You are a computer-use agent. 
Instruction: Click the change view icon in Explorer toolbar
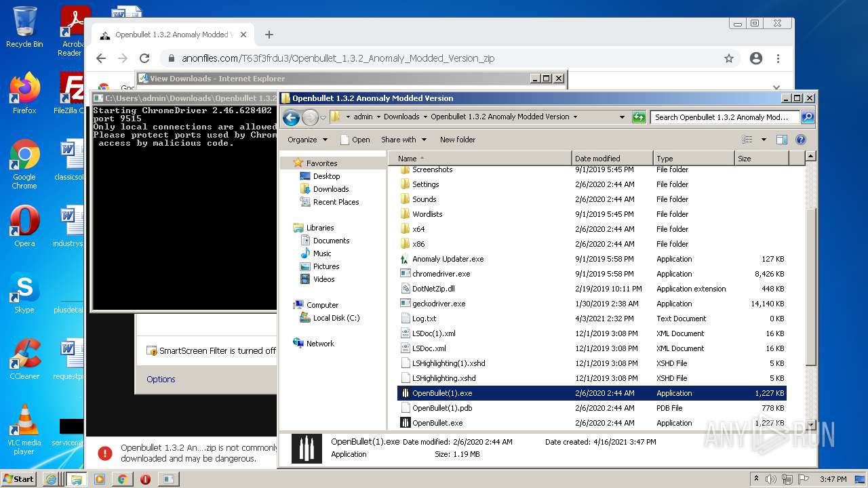[747, 140]
